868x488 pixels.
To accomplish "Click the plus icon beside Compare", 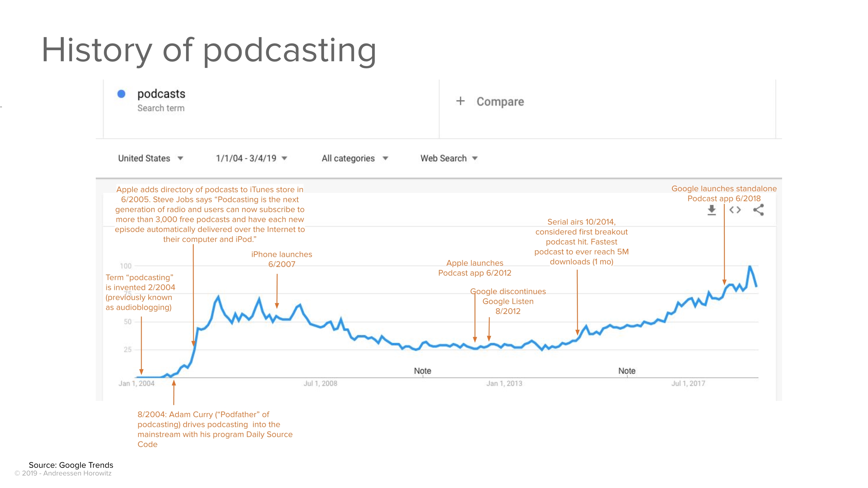I will (460, 101).
